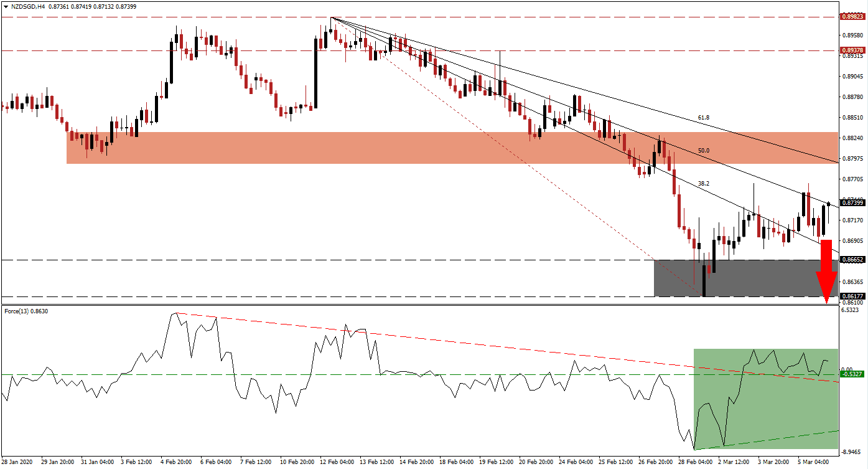Click the 26 Feb 20:00 time label
868x469 pixels.
point(656,463)
